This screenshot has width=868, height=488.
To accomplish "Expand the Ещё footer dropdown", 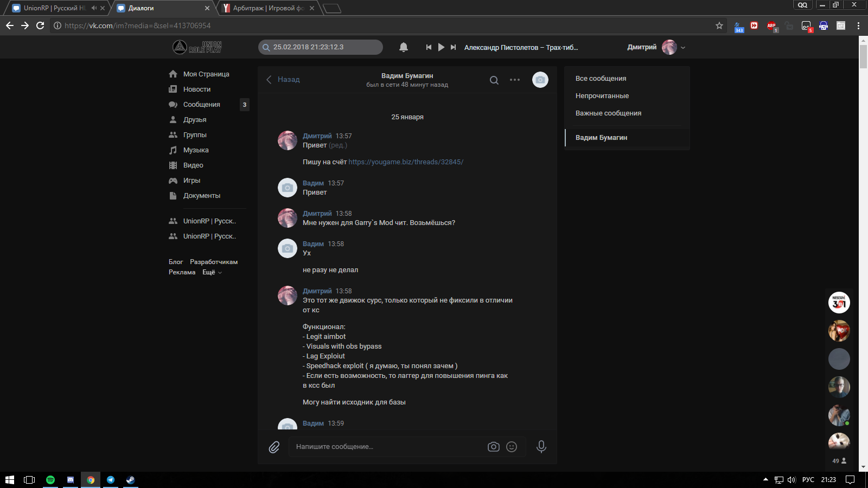I will coord(212,272).
